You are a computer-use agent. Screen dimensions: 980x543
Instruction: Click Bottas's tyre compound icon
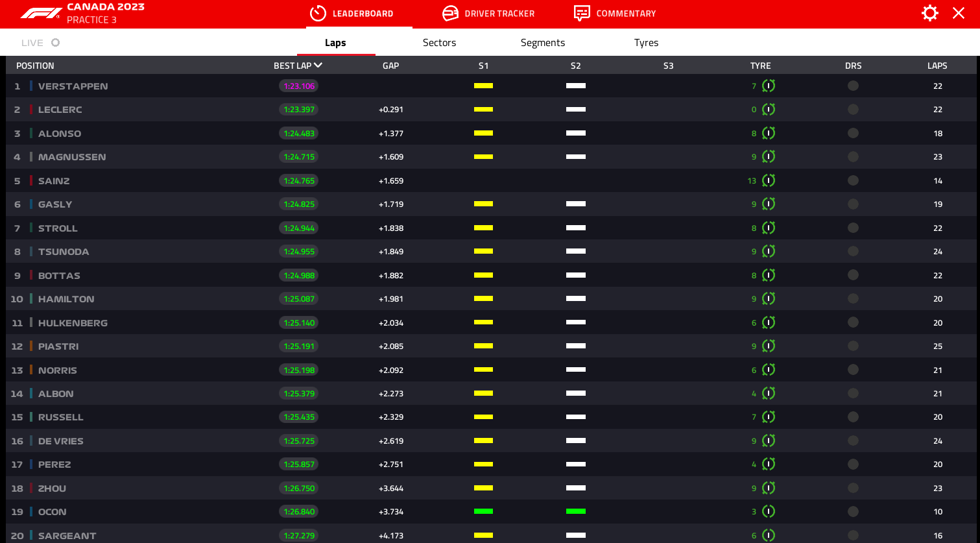tap(769, 275)
